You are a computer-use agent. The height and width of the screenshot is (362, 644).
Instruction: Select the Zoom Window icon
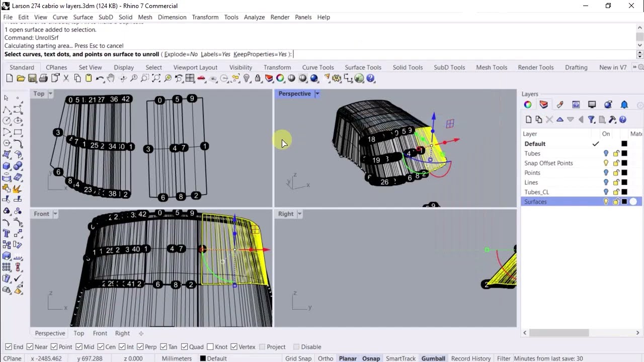point(145,78)
